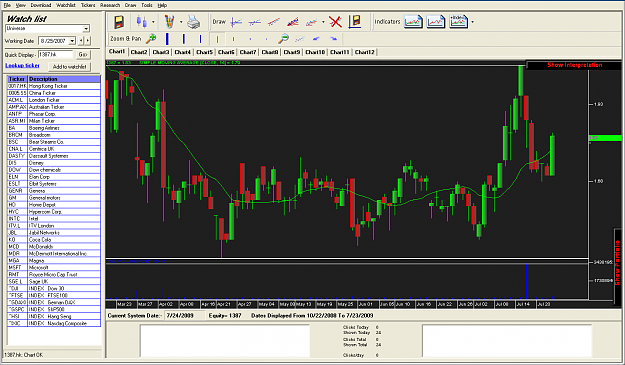Select the INDEX Dow 30 row

[54, 288]
